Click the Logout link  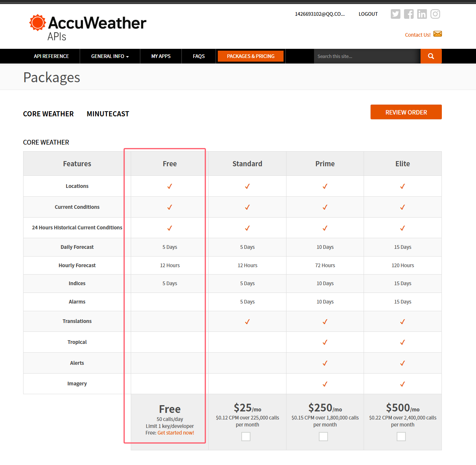[x=368, y=14]
